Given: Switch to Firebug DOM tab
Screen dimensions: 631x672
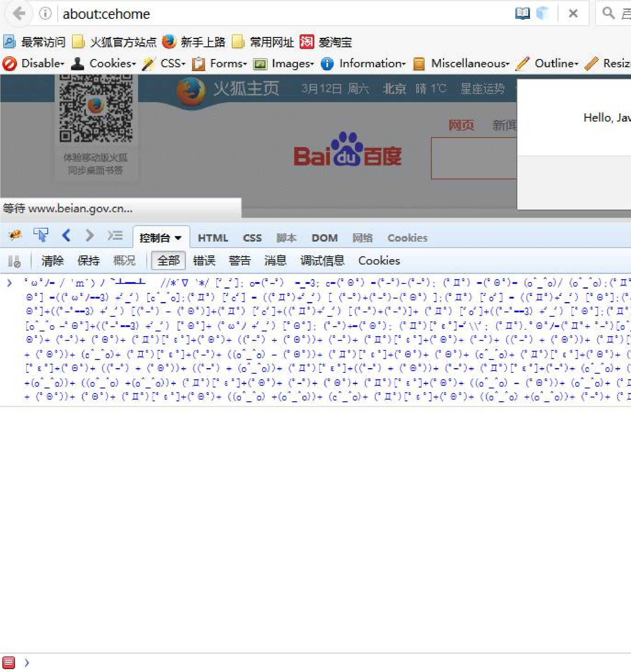Looking at the screenshot, I should coord(324,238).
